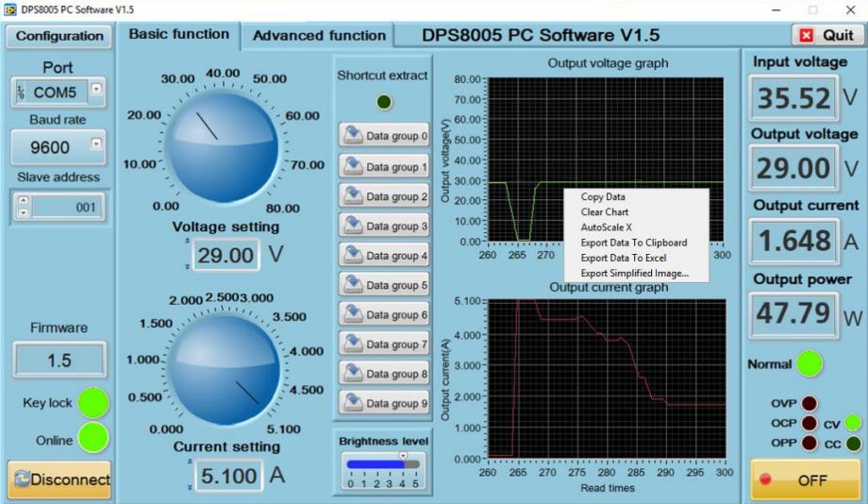Select Export Data To Clipboard
Screen dimensions: 868x504
[x=636, y=243]
